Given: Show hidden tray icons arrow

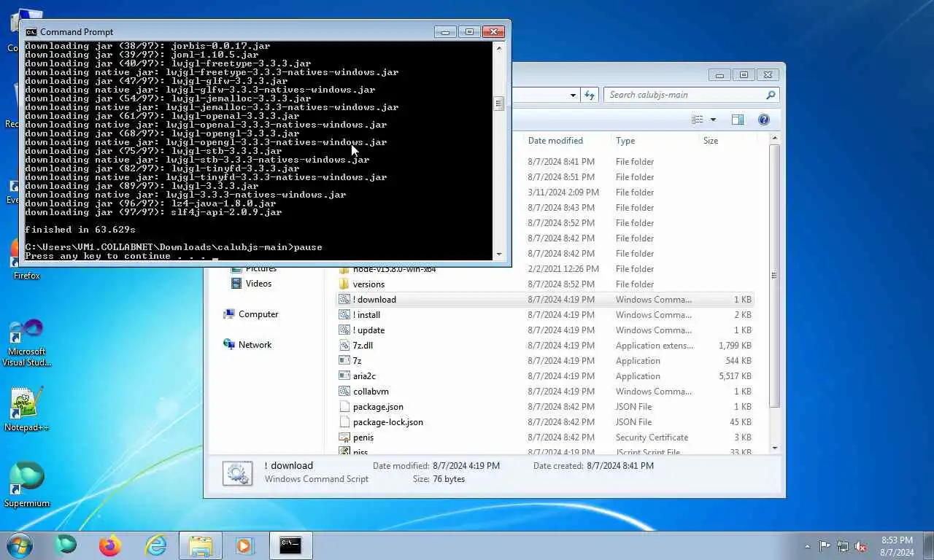Looking at the screenshot, I should (807, 545).
